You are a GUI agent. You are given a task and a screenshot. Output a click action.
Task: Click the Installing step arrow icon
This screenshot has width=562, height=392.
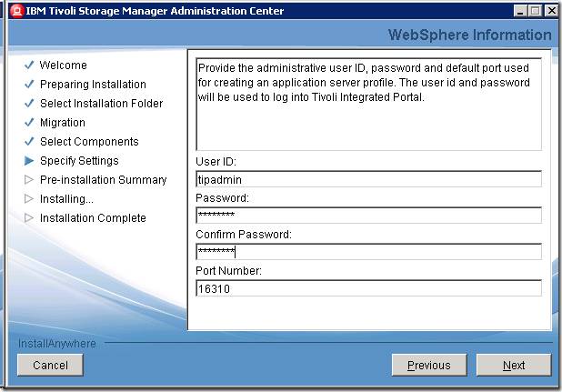coord(29,199)
